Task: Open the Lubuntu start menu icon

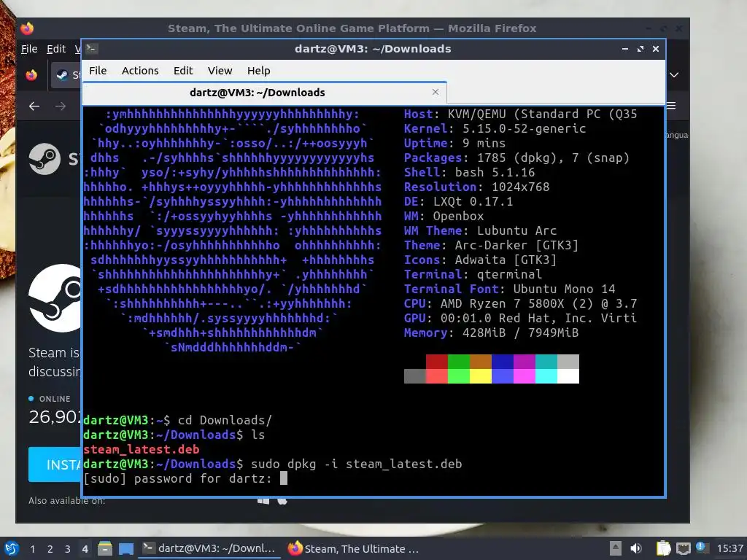Action: (12, 548)
